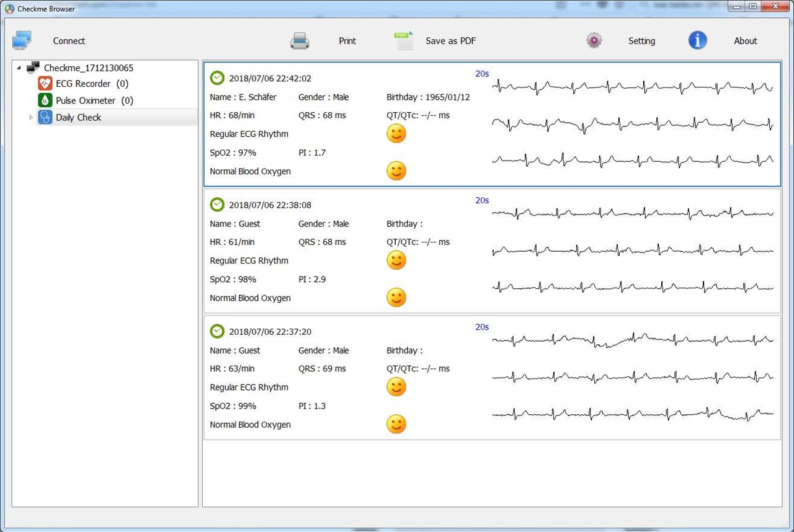Image resolution: width=794 pixels, height=532 pixels.
Task: Click the Daily Check stethoscope icon
Action: pos(45,117)
